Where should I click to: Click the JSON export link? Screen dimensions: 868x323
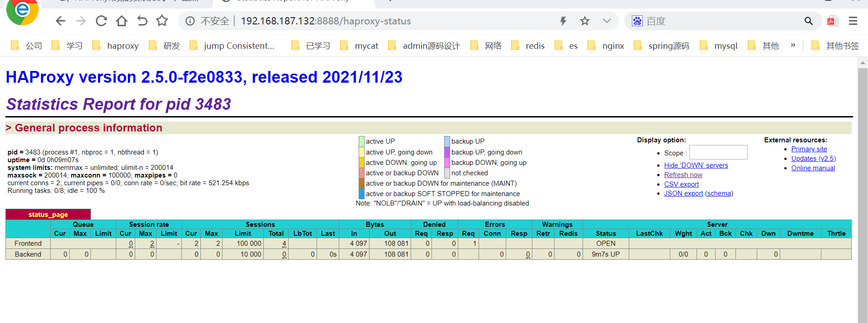(683, 193)
